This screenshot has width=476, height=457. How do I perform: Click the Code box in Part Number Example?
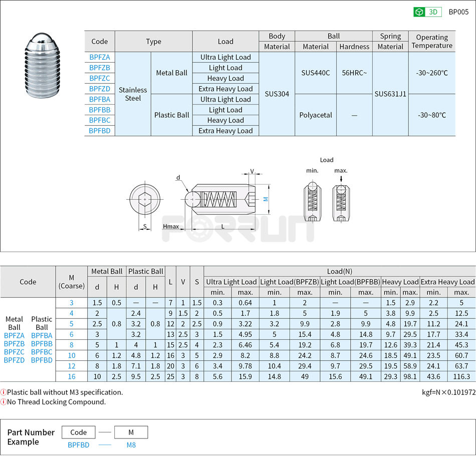click(79, 432)
